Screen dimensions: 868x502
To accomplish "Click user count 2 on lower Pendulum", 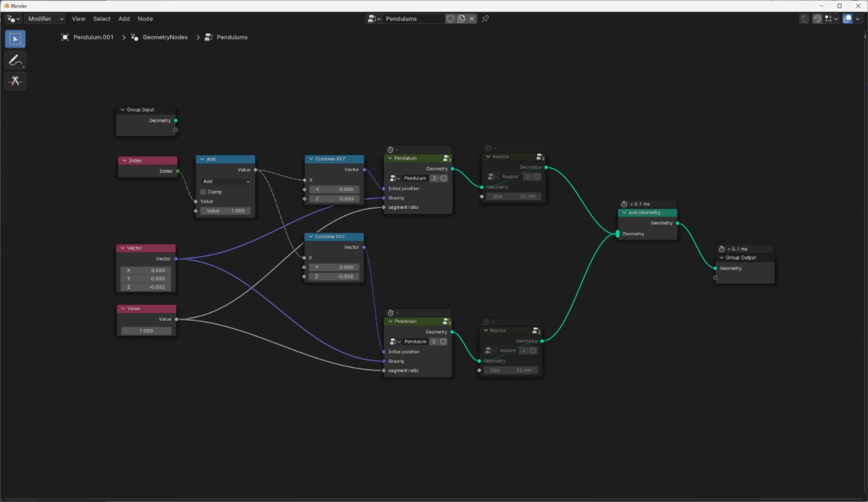I will 434,341.
